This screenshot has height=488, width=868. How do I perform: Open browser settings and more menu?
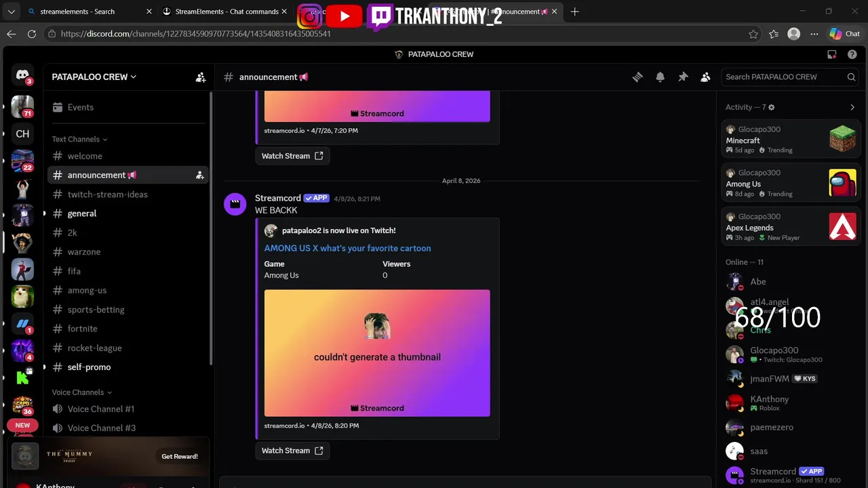tap(814, 34)
